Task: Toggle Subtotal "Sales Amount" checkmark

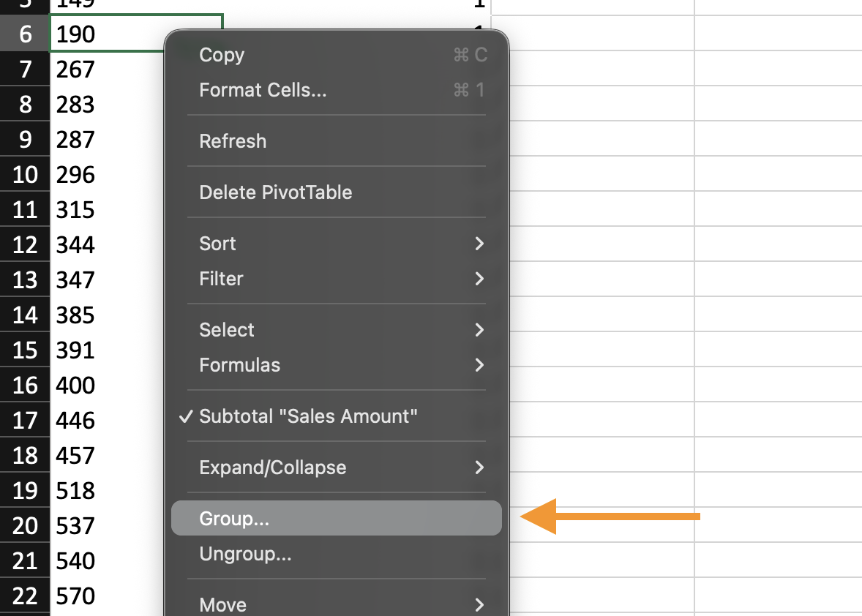Action: tap(307, 416)
